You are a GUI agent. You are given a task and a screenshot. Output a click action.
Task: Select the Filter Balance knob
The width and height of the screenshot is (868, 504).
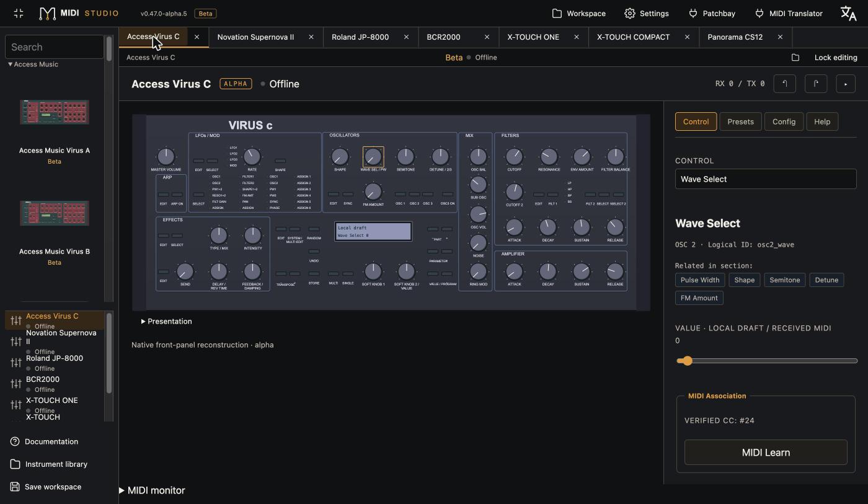pyautogui.click(x=615, y=156)
